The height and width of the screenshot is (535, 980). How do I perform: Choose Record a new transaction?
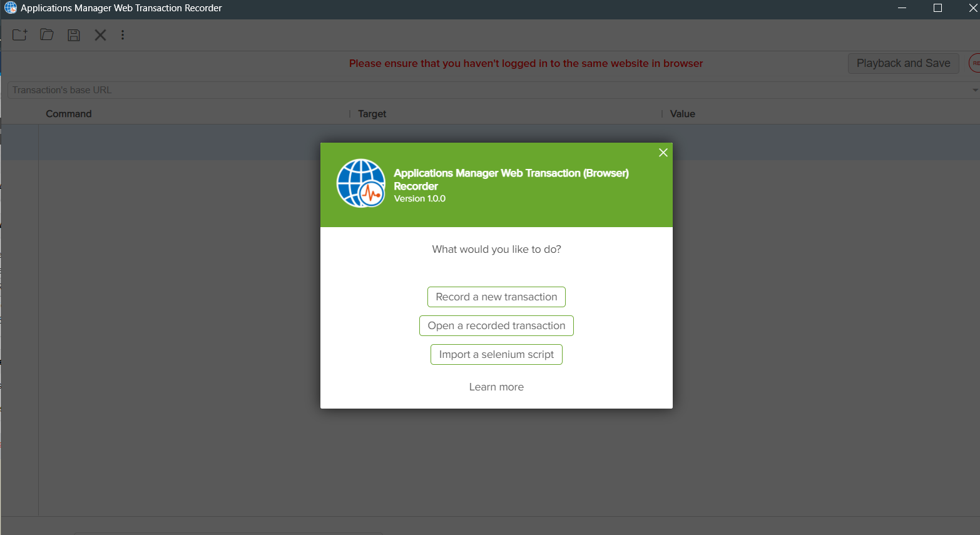(x=496, y=297)
